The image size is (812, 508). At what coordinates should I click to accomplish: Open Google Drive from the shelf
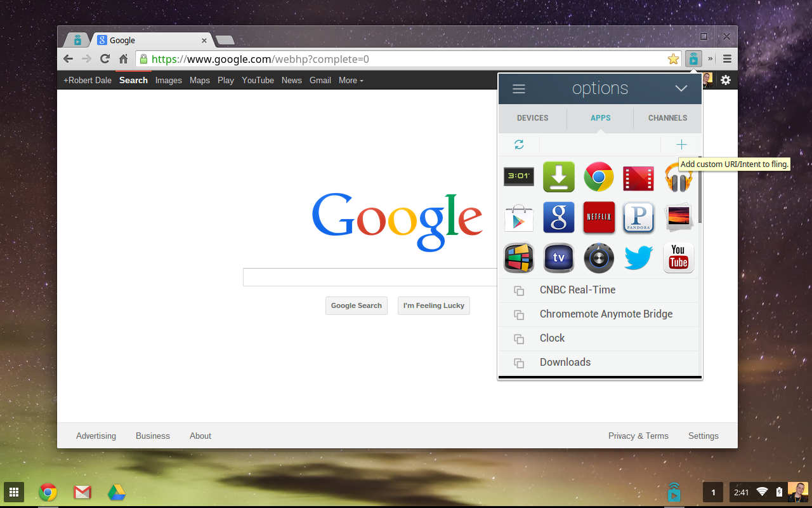[115, 491]
